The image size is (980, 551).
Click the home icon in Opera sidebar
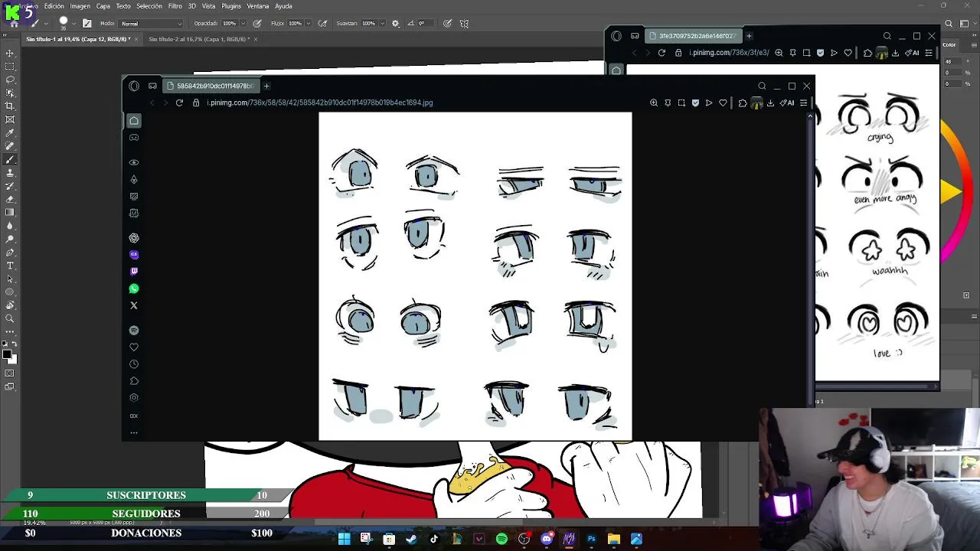tap(134, 120)
